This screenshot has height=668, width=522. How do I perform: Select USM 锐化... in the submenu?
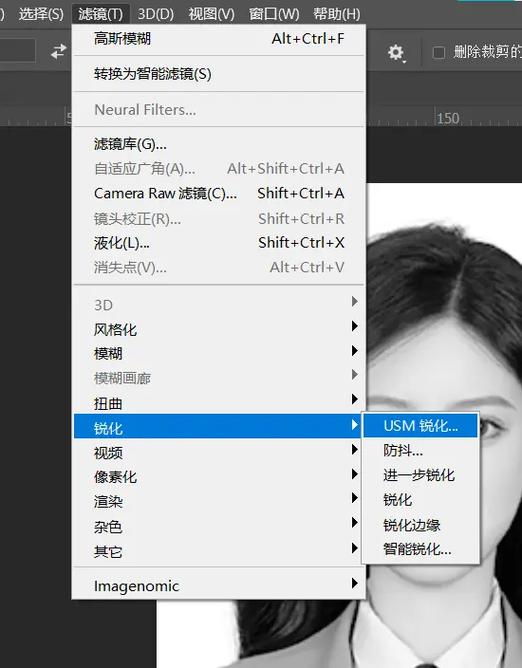click(421, 426)
